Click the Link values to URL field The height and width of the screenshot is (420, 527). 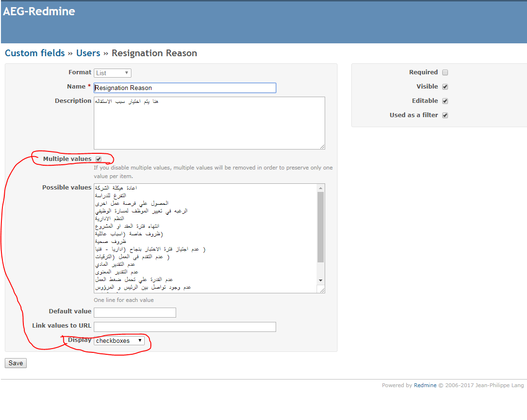[185, 327]
